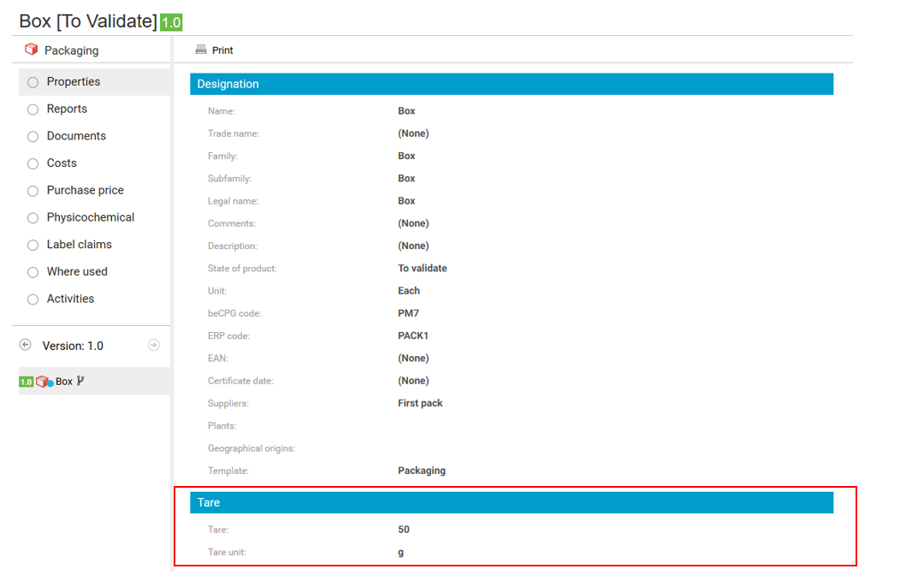Screen dimensions: 924x581
Task: Click the Box version entry text
Action: [64, 382]
